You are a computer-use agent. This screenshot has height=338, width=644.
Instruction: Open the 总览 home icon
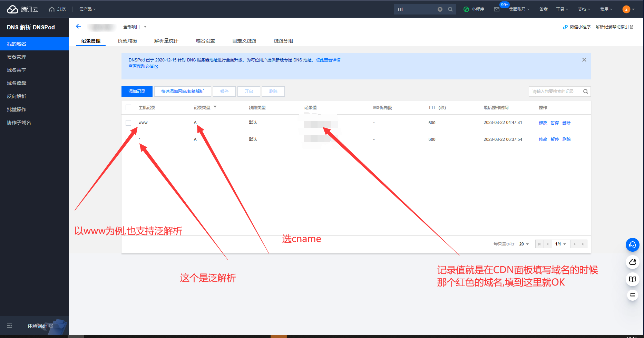(x=52, y=9)
